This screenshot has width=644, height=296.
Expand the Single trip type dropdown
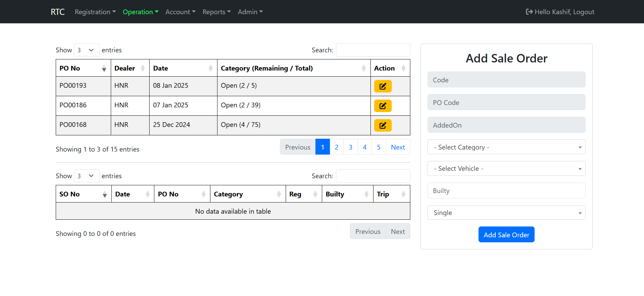[x=506, y=213]
